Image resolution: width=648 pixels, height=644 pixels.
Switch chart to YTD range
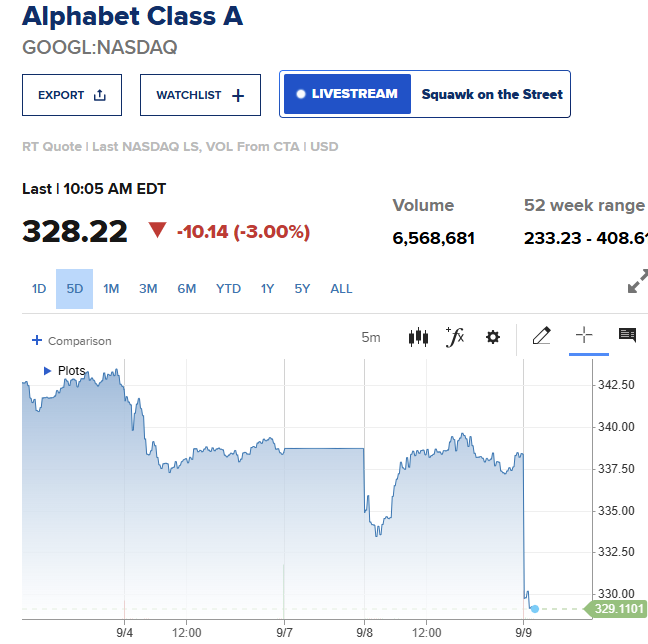[228, 289]
